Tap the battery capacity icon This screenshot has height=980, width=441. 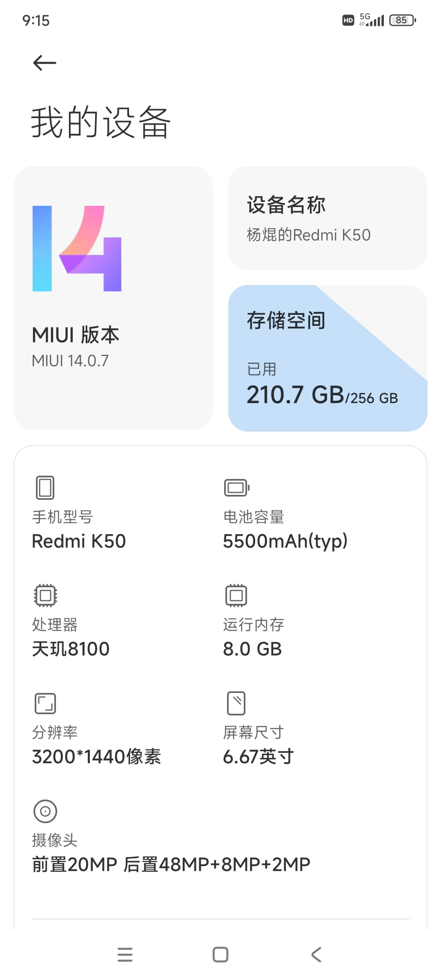pos(236,488)
